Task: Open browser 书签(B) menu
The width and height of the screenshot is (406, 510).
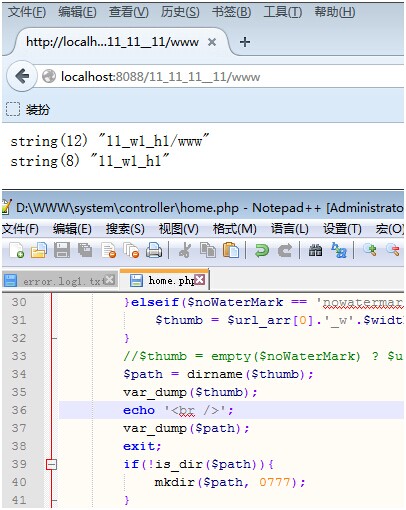Action: point(231,12)
